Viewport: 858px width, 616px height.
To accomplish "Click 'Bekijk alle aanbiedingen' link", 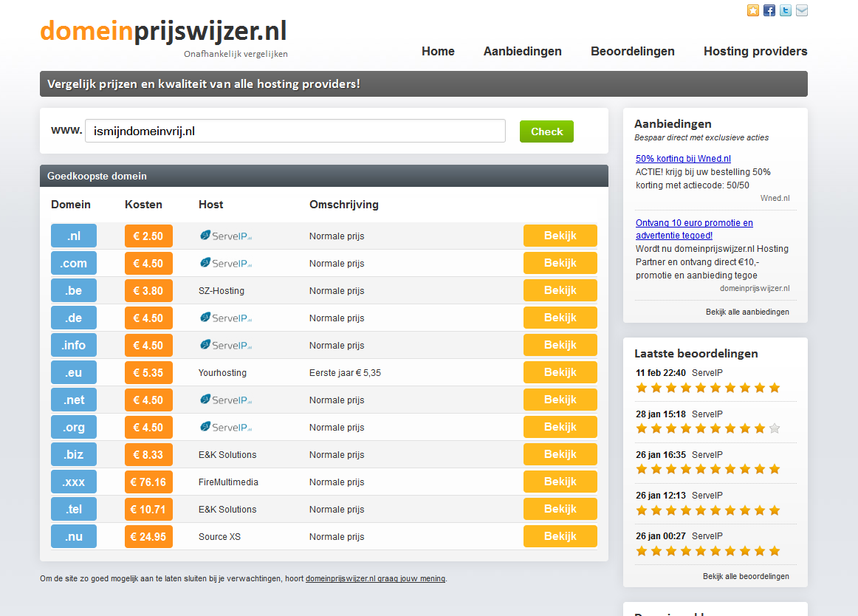I will [747, 312].
